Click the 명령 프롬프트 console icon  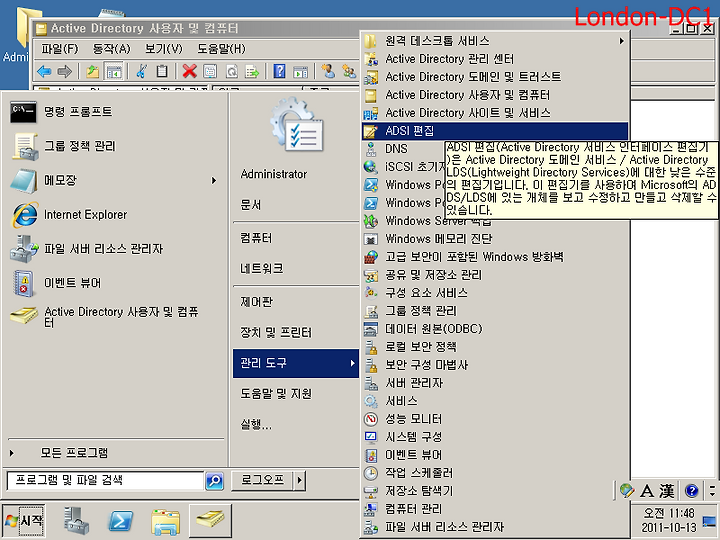23,112
